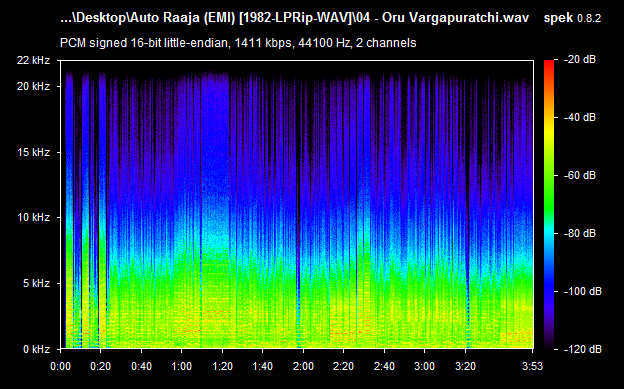This screenshot has width=624, height=389.
Task: Select the -100 dB scale label
Action: [583, 291]
